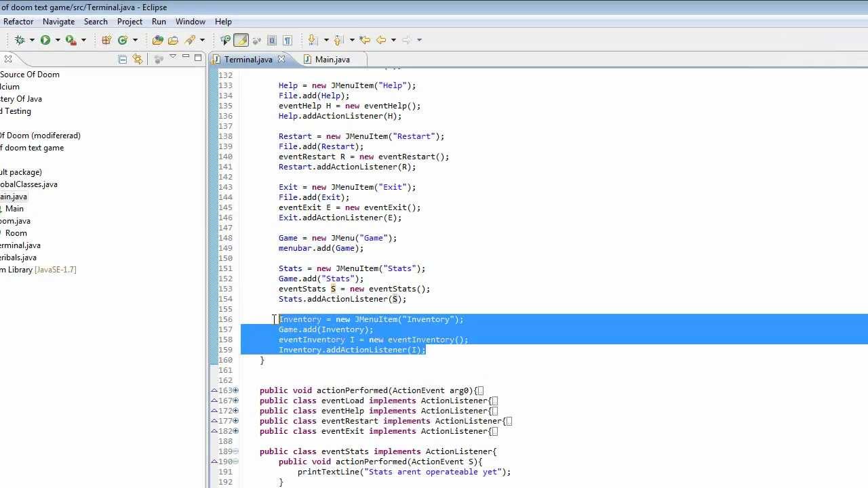Click the New Java Package icon
Viewport: 868px width, 488px height.
[x=106, y=40]
